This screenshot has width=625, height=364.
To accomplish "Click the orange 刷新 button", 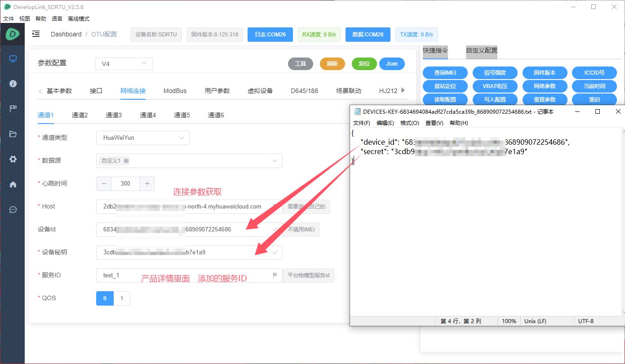I will pos(332,64).
